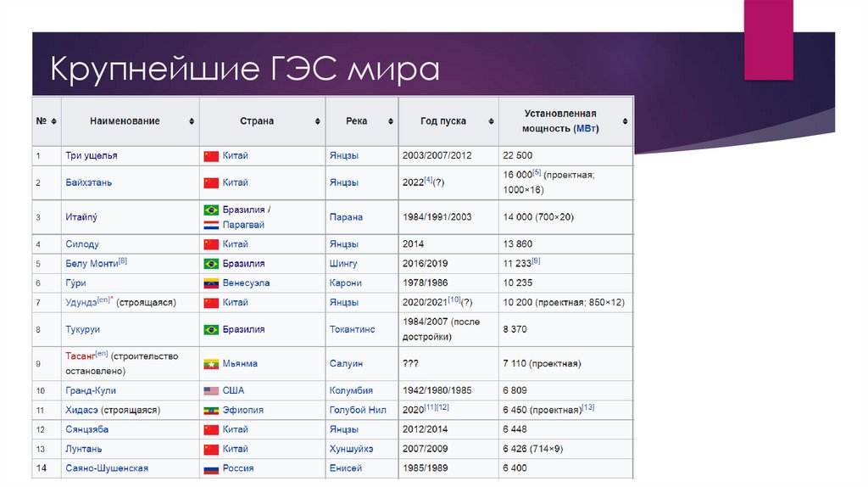Click footnote [5] beside 16 000
The height and width of the screenshot is (487, 868).
[x=537, y=171]
